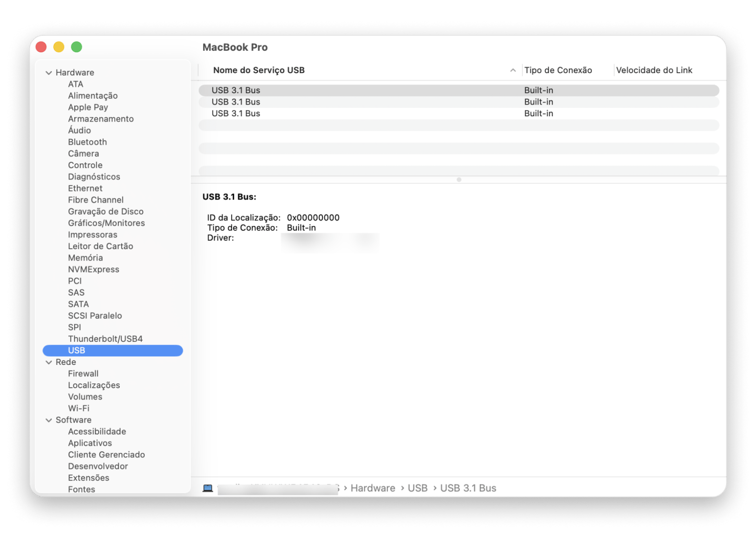This screenshot has width=756, height=536.
Task: Select Aplicativos under Software
Action: pyautogui.click(x=90, y=443)
